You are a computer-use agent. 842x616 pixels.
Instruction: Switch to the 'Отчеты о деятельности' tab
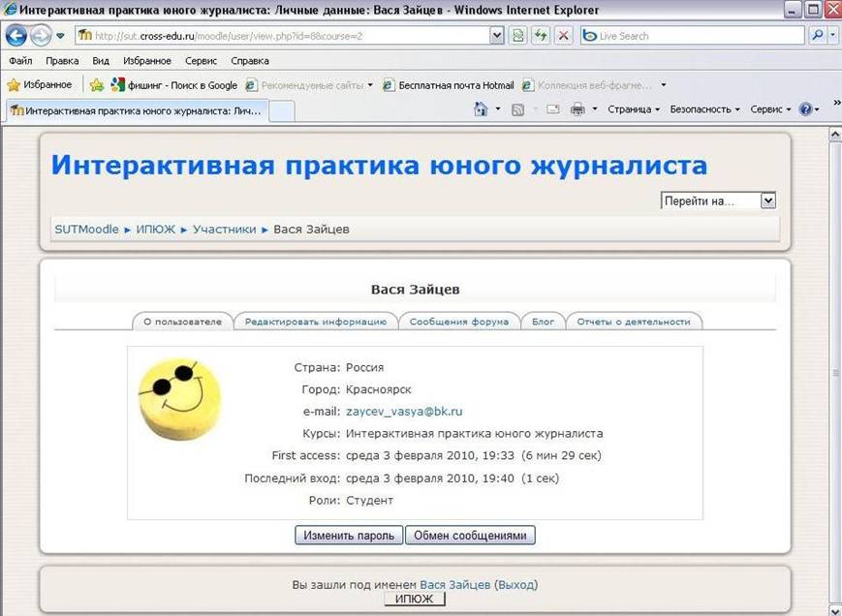click(634, 322)
